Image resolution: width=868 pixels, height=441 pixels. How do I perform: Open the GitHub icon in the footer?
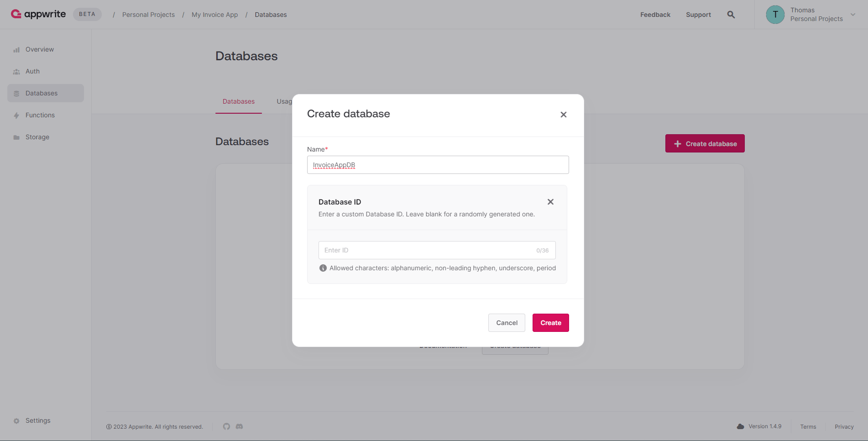click(x=226, y=426)
